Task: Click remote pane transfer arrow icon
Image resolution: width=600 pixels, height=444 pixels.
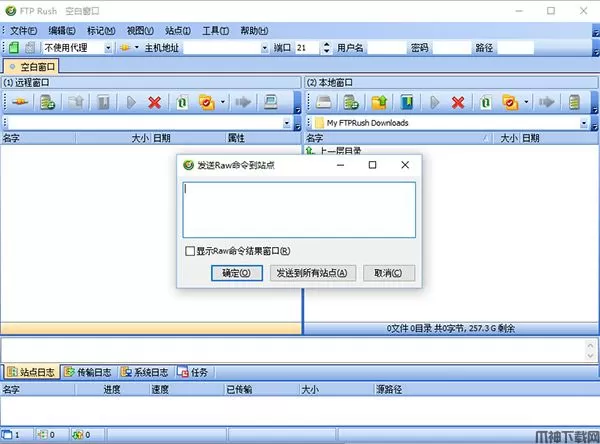Action: 243,102
